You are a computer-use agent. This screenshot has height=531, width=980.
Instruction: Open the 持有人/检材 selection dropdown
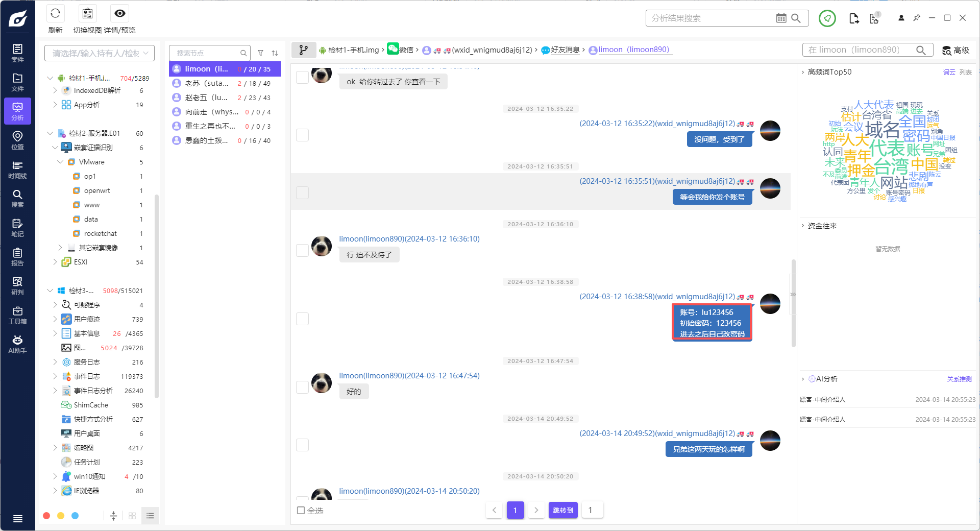100,53
